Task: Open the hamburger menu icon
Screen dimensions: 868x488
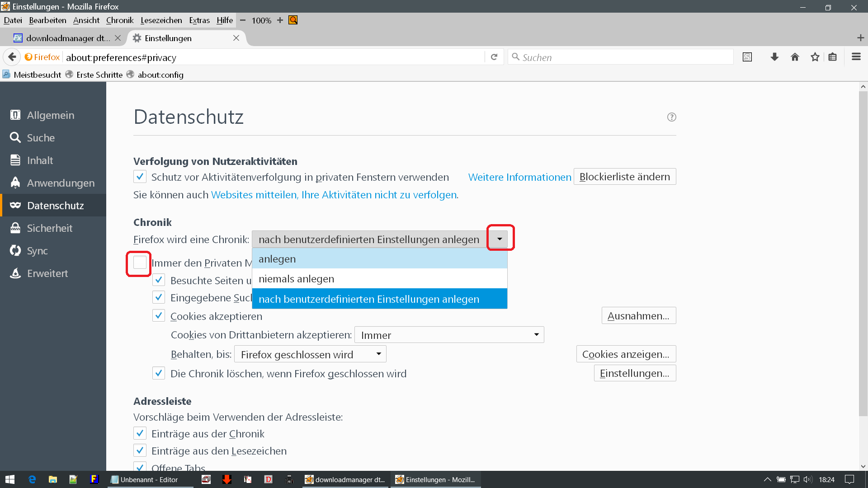Action: pos(856,57)
